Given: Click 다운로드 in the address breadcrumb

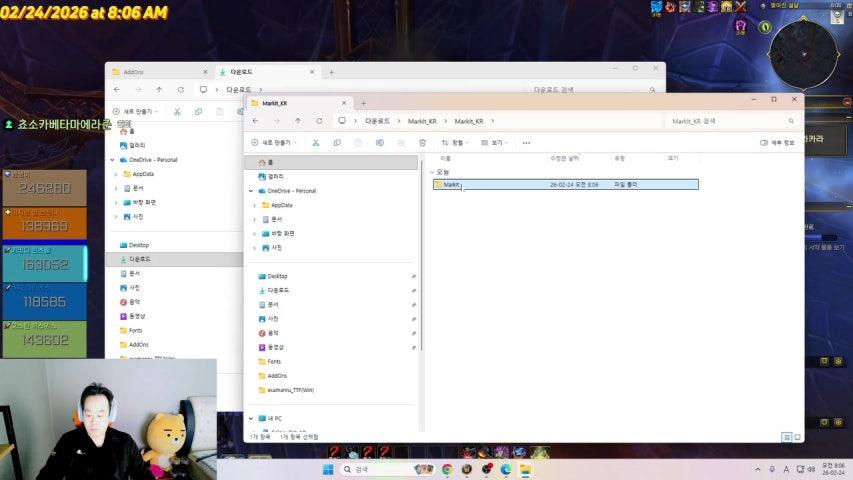Looking at the screenshot, I should click(377, 121).
